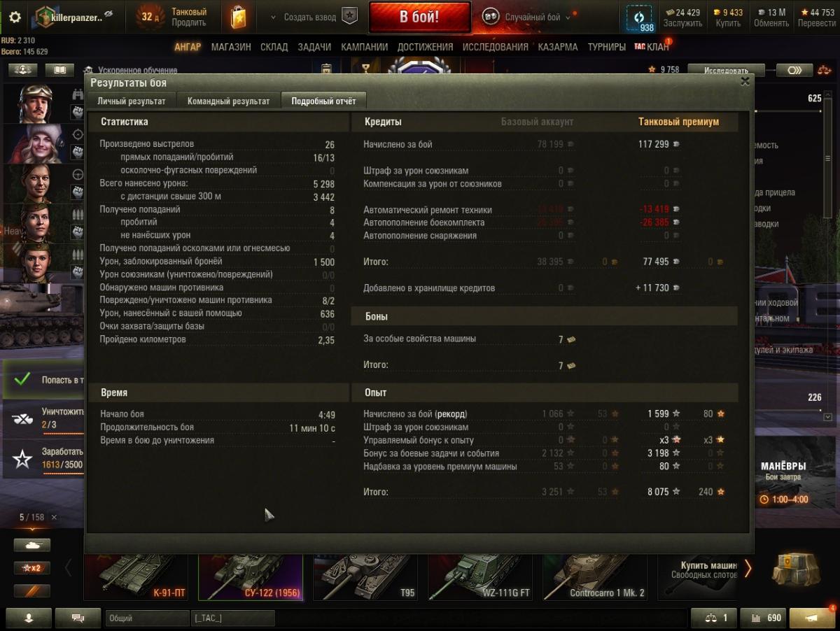Click the contacts icon showing 690
The height and width of the screenshot is (631, 840).
tap(764, 618)
